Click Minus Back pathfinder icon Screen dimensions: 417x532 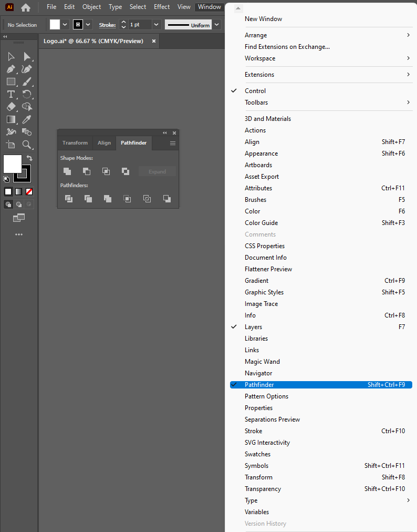click(167, 199)
